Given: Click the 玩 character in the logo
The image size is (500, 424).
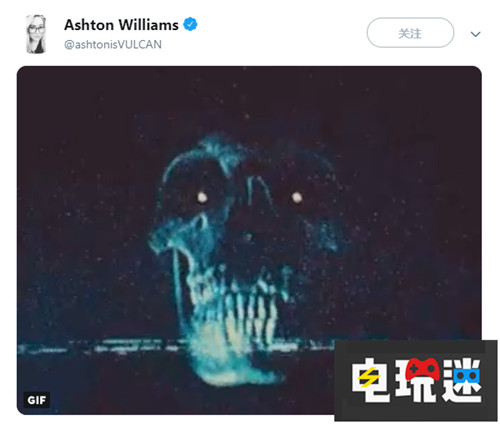Looking at the screenshot, I should [417, 380].
